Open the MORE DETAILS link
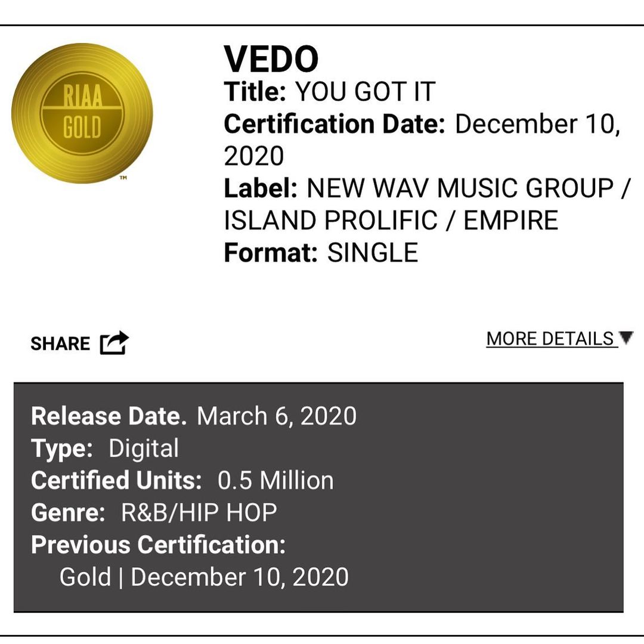The height and width of the screenshot is (644, 644). point(551,339)
